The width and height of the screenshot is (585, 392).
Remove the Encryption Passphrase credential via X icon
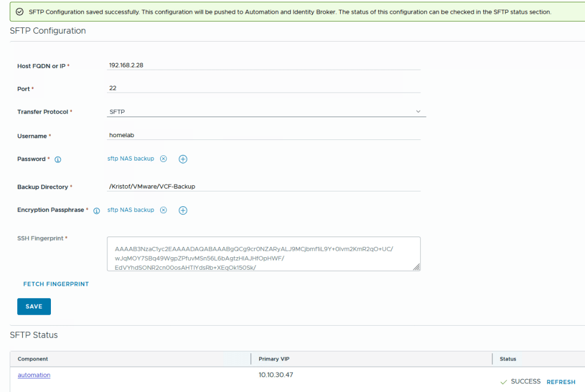163,210
